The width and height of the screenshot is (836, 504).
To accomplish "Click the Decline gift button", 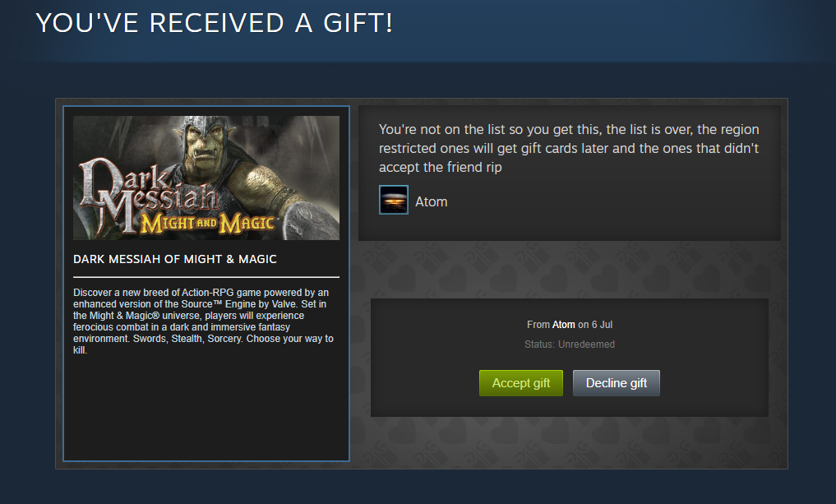I will coord(617,383).
